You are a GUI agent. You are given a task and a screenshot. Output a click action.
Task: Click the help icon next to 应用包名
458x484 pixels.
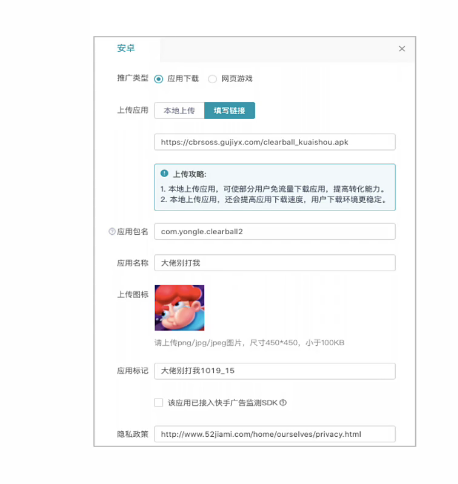point(112,231)
